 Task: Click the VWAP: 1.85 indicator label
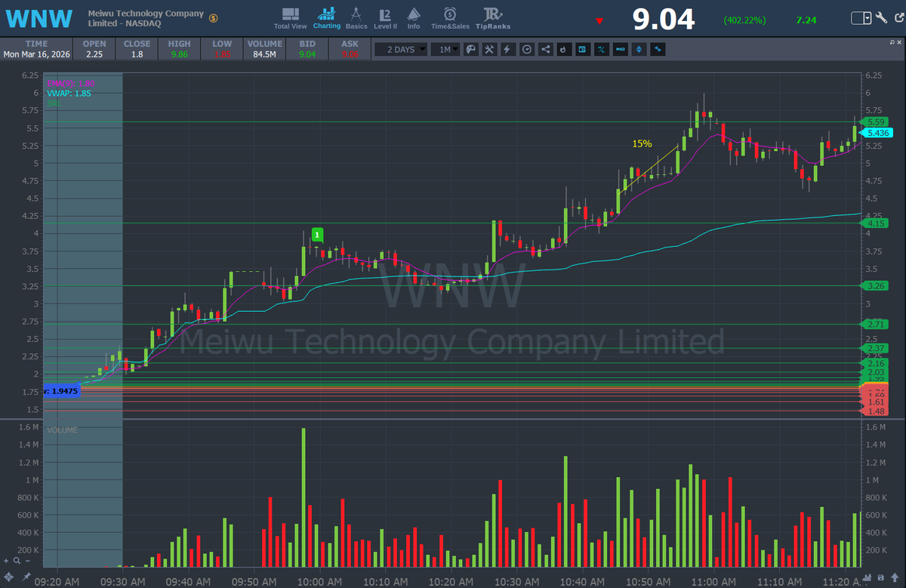click(x=69, y=93)
